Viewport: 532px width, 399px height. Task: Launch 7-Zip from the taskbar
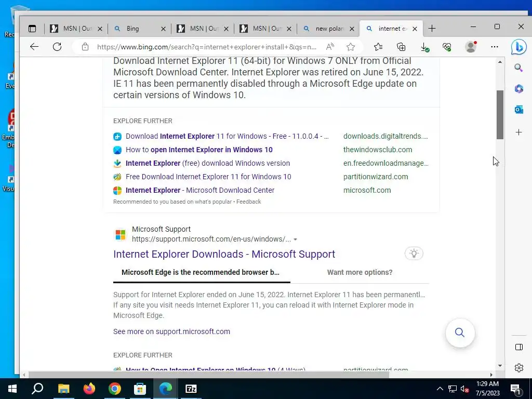(191, 389)
